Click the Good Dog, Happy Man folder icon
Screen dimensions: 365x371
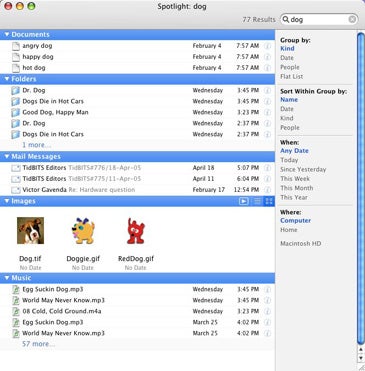coord(15,112)
